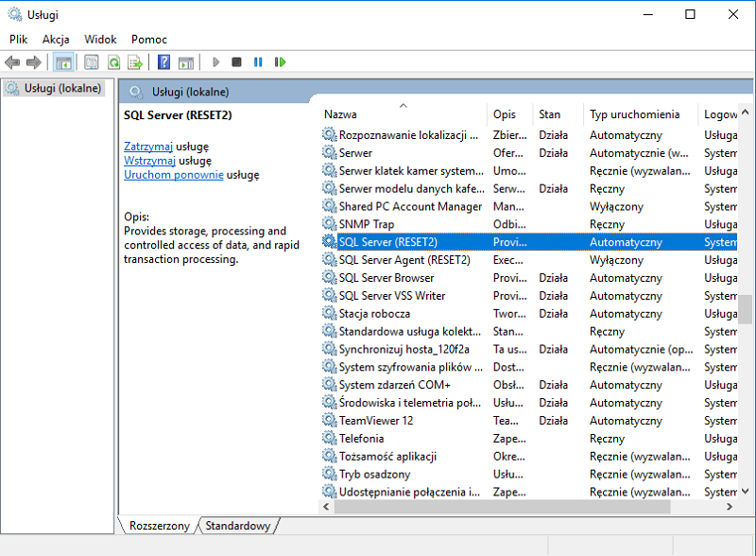Click the Zatrzymaj service link
756x556 pixels.
click(x=148, y=147)
